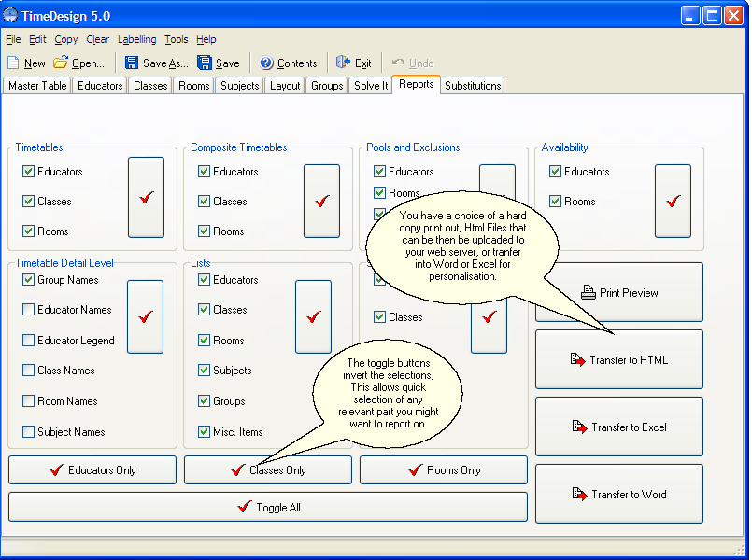Open the Subjects tab
Screen dimensions: 752x560
click(239, 86)
